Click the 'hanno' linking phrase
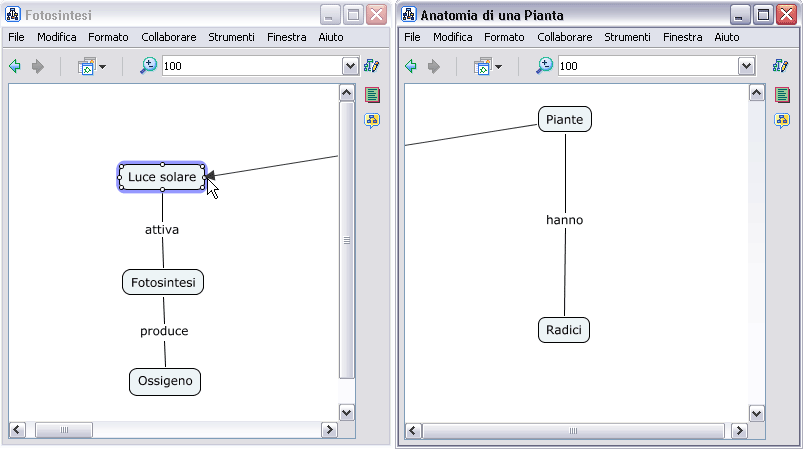This screenshot has height=449, width=803. pos(564,220)
